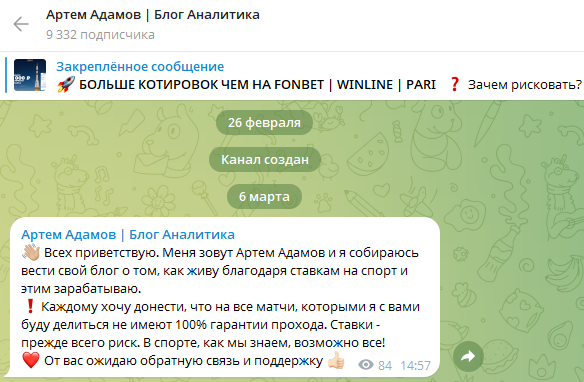
Task: Click the waving hand emoji
Action: click(x=31, y=252)
